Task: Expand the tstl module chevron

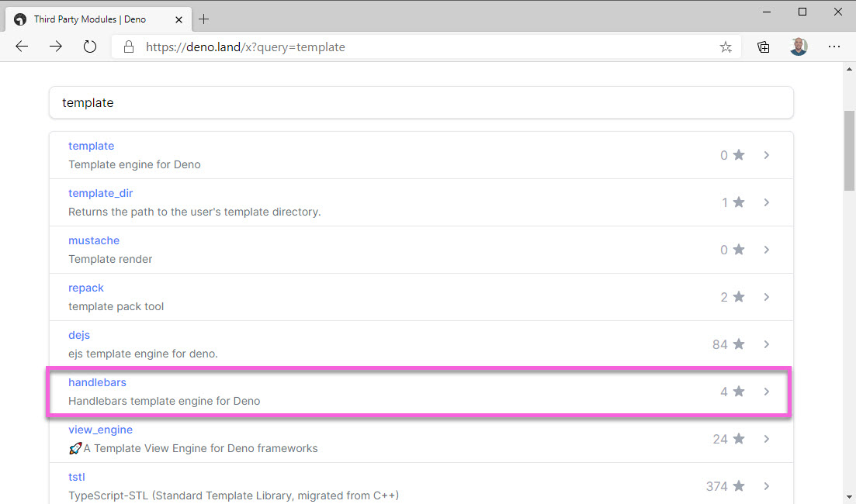Action: pyautogui.click(x=766, y=486)
